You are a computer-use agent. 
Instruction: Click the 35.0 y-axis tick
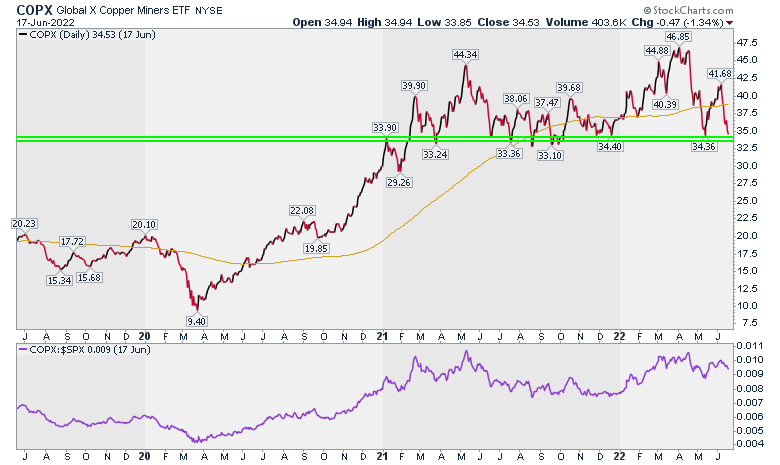pos(748,131)
